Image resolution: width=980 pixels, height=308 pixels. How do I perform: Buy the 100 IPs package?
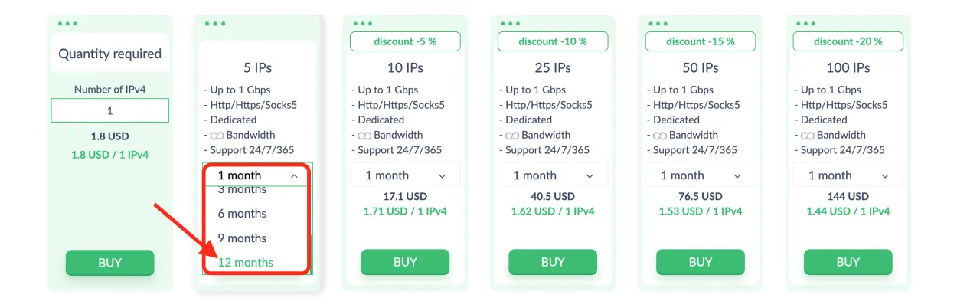coord(848,263)
